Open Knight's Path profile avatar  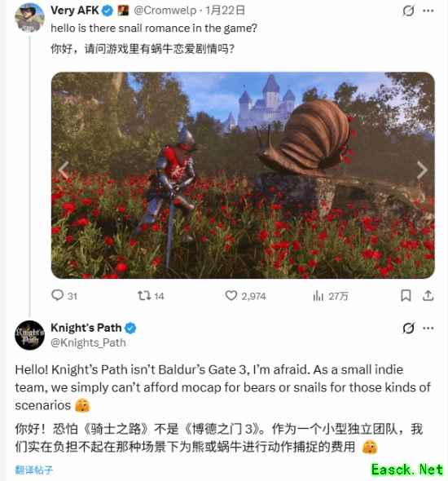(29, 335)
